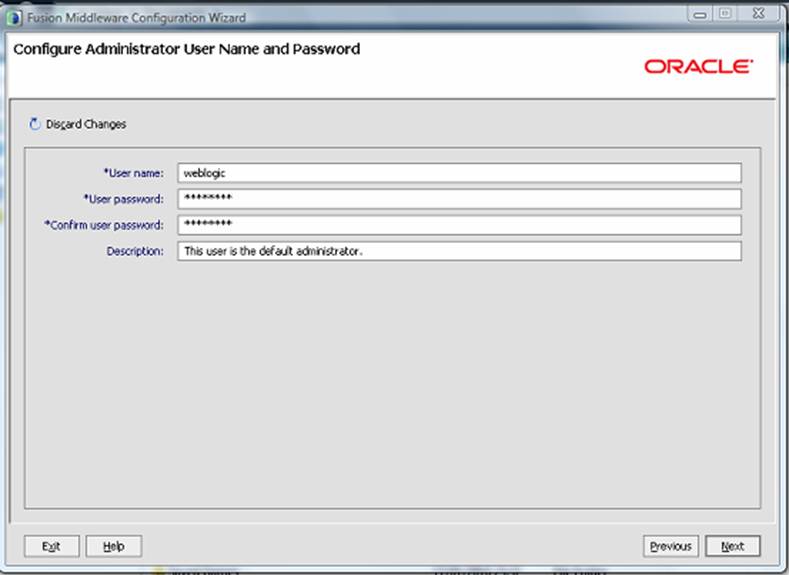Viewport: 789px width, 575px height.
Task: Click the "*Confirm user password:" label
Action: (104, 225)
